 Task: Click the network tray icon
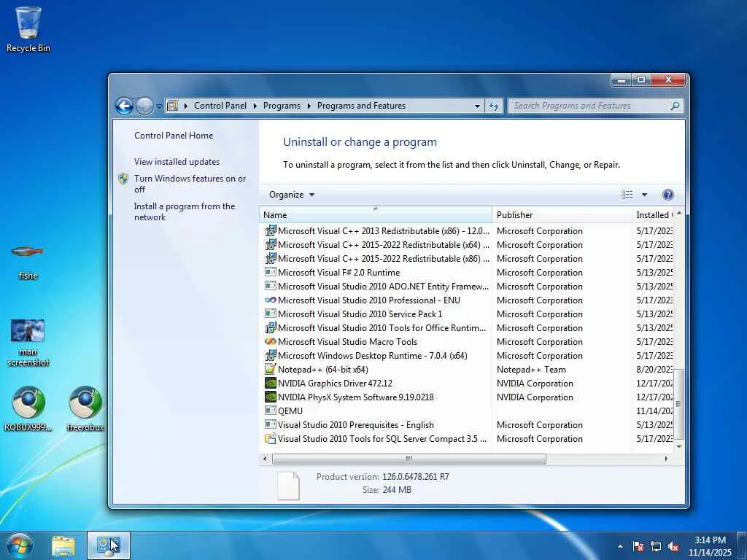pos(656,546)
